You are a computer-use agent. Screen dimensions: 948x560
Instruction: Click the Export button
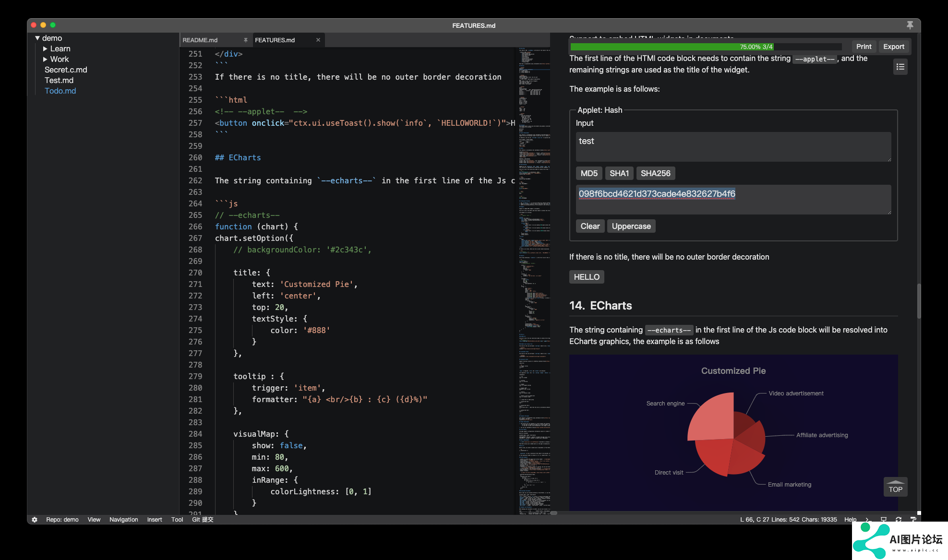tap(894, 47)
